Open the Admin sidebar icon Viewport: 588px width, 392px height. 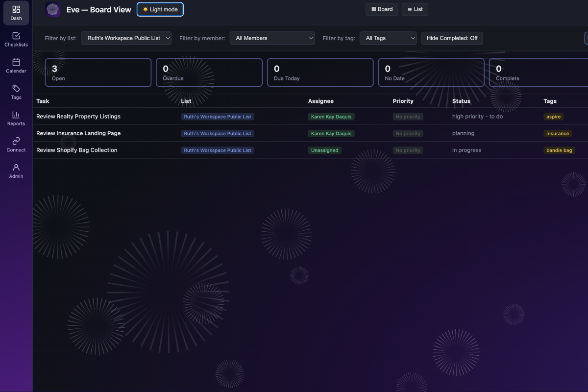point(16,171)
